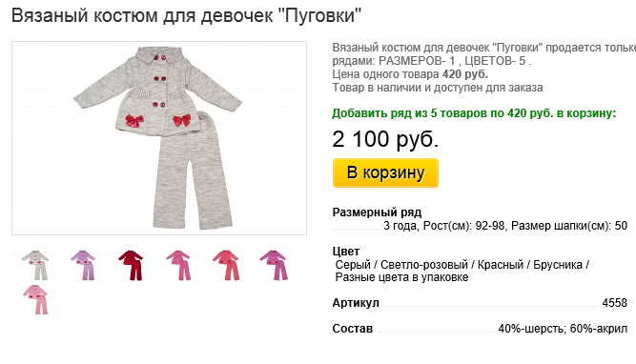
Task: Click the Цвет heading
Action: [x=345, y=252]
